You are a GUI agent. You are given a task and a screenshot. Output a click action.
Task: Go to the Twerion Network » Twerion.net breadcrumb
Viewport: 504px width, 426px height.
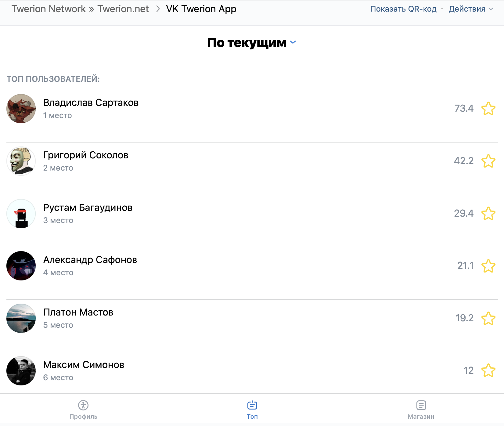[x=80, y=9]
